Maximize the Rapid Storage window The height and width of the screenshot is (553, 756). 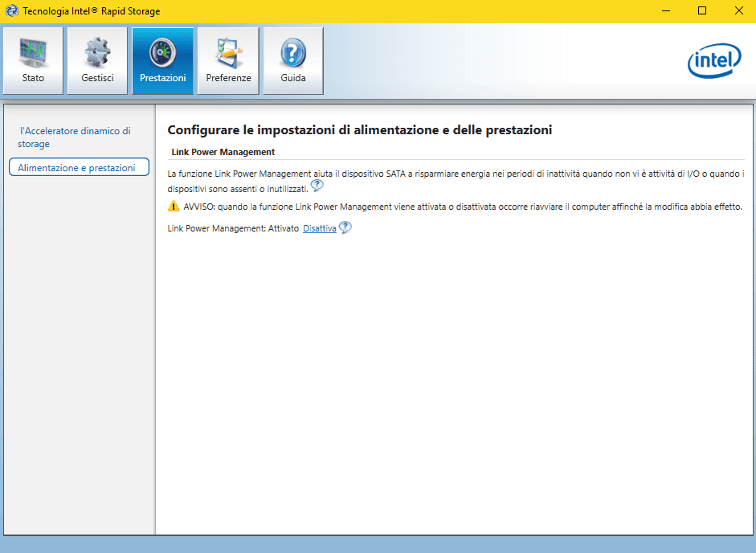(x=702, y=11)
